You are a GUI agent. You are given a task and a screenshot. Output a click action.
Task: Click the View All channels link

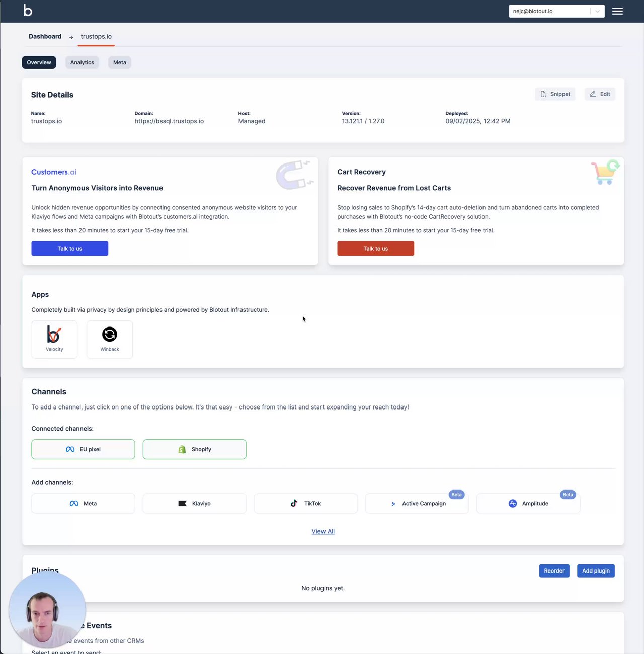(323, 531)
